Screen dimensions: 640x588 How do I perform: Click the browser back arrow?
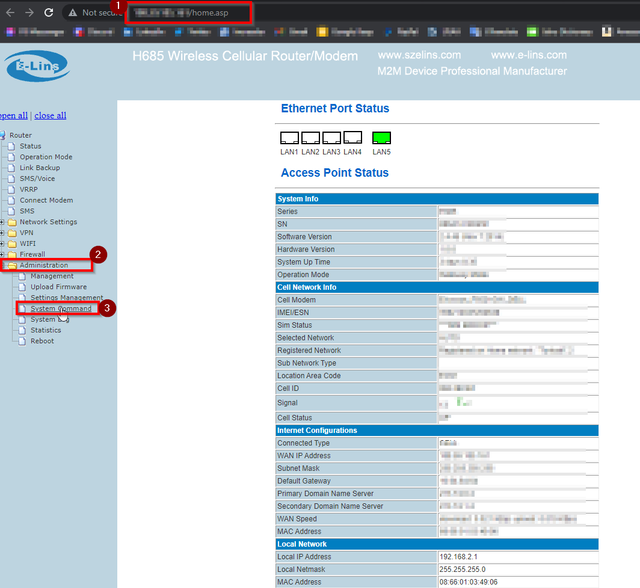7,12
